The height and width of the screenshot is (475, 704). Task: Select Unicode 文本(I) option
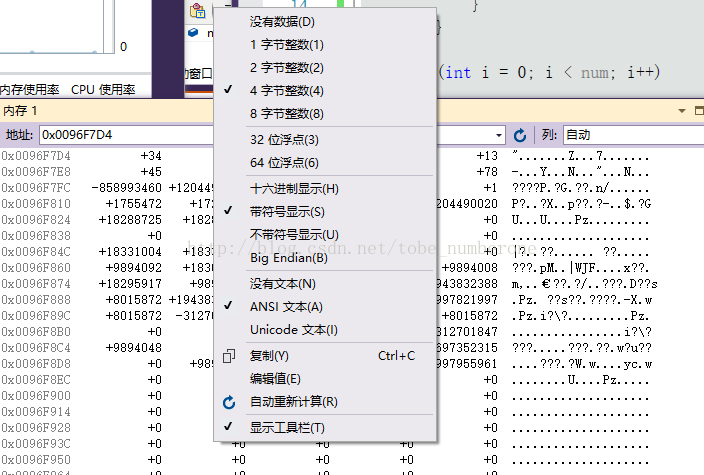(x=323, y=330)
